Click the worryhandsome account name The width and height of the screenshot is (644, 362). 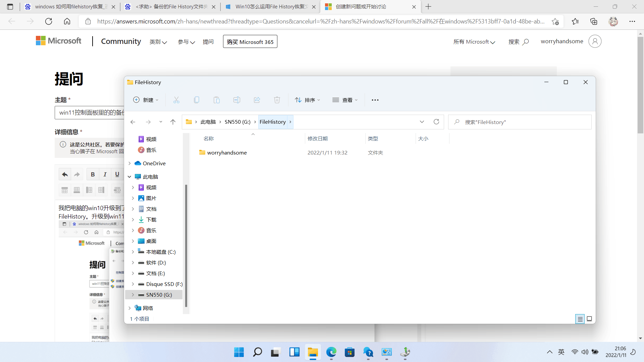[x=562, y=41]
